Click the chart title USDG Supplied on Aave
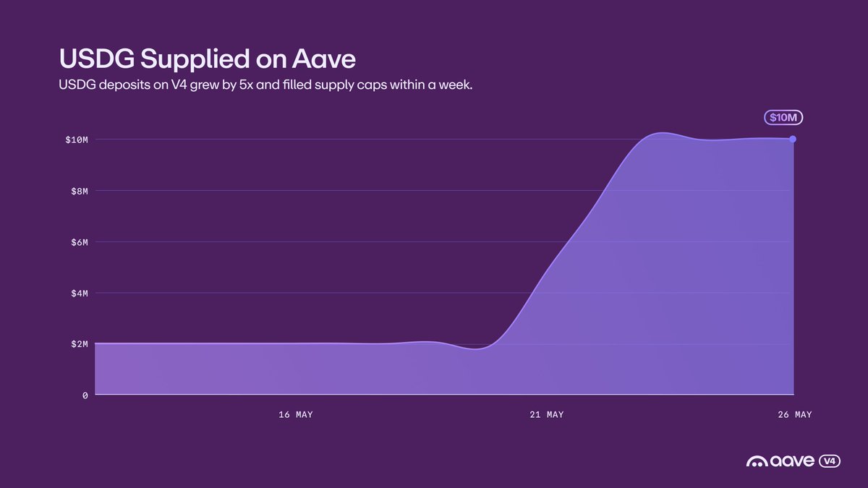 point(207,60)
